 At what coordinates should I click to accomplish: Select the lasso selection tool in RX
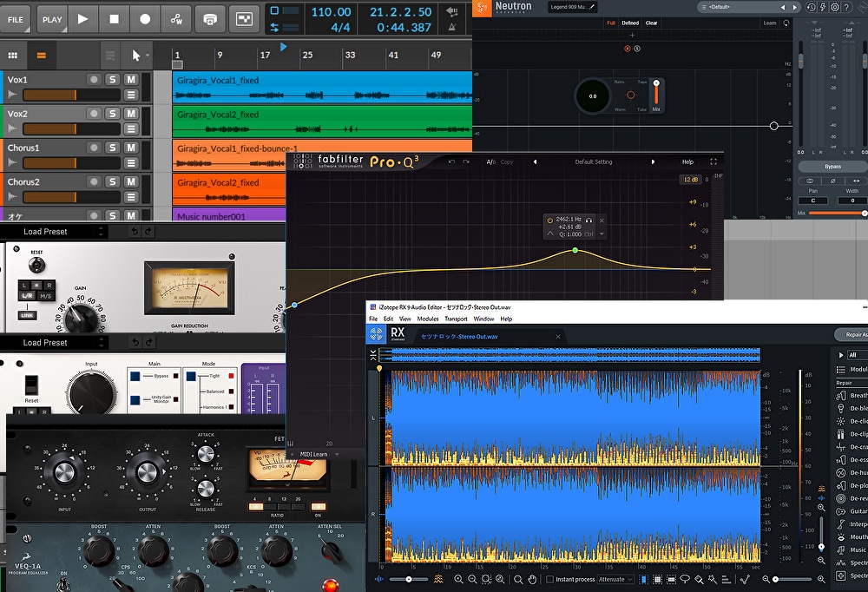[x=685, y=579]
